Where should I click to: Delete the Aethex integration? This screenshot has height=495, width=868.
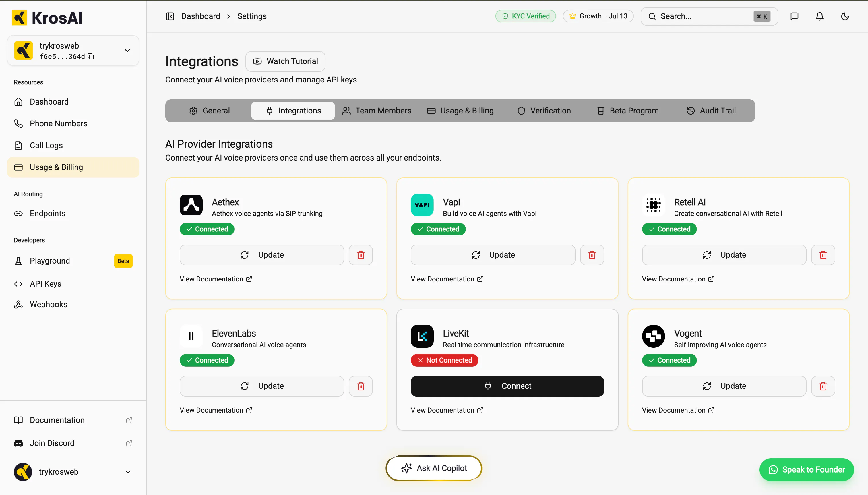tap(361, 255)
